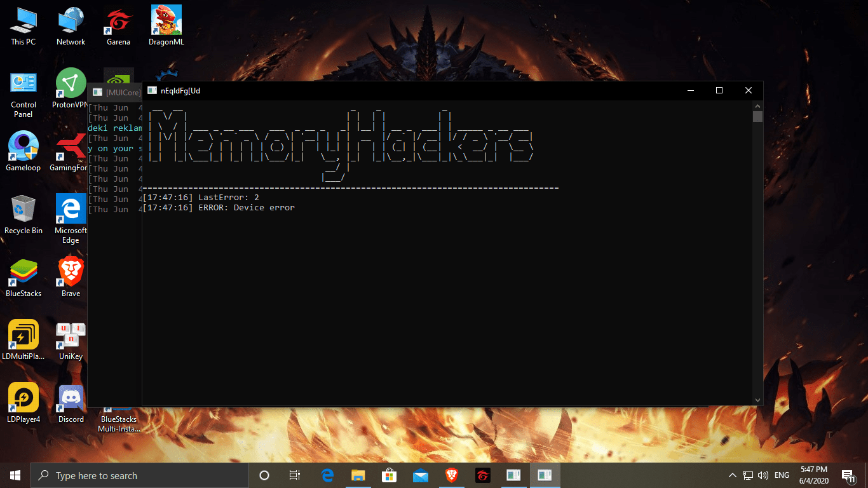Open the Control Panel desktop icon

point(24,94)
